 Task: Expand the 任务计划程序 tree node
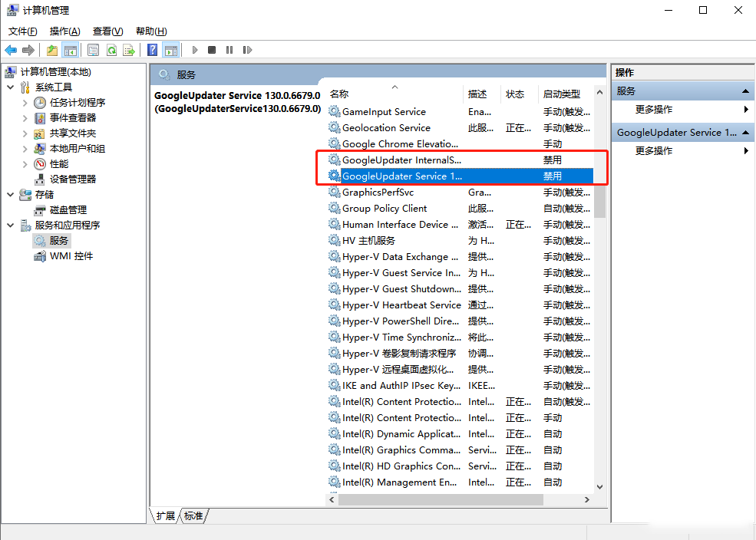click(25, 103)
